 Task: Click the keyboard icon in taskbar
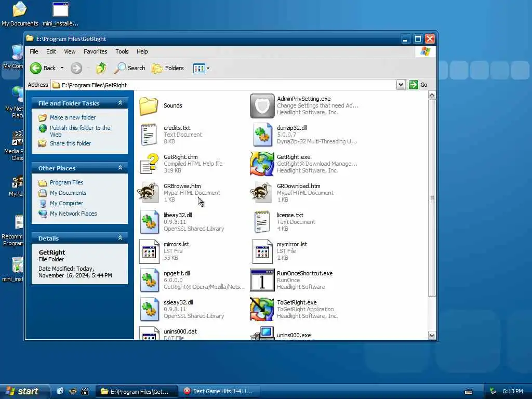(469, 392)
